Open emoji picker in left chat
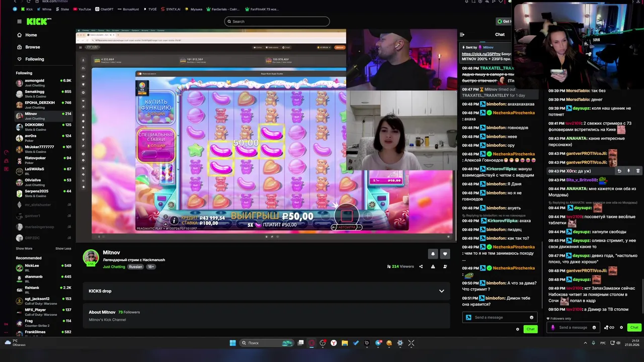Screen dimensions: 644x362 (x=531, y=317)
